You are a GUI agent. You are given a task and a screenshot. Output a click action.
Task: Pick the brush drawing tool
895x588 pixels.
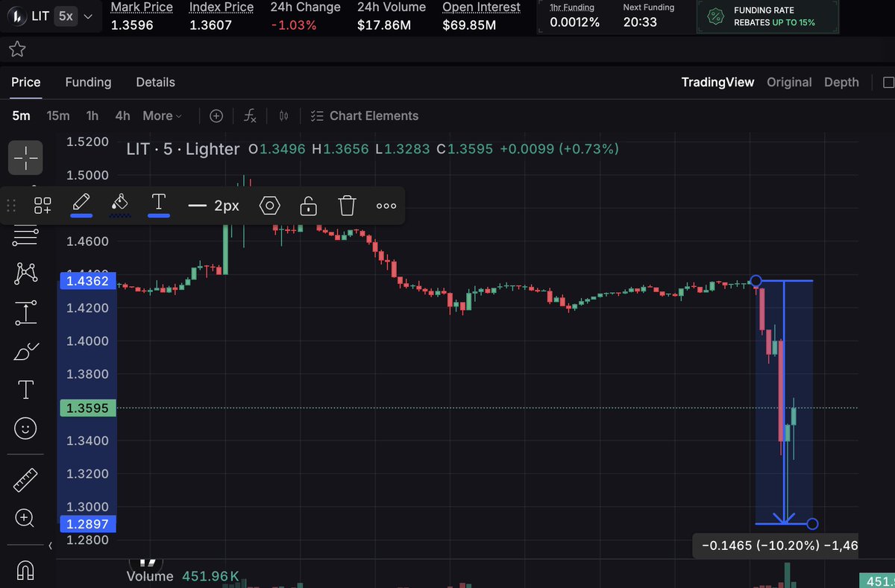coord(26,351)
